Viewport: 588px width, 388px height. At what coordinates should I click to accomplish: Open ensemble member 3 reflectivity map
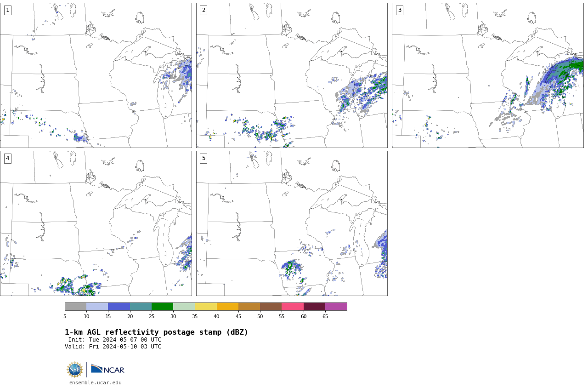pyautogui.click(x=487, y=75)
